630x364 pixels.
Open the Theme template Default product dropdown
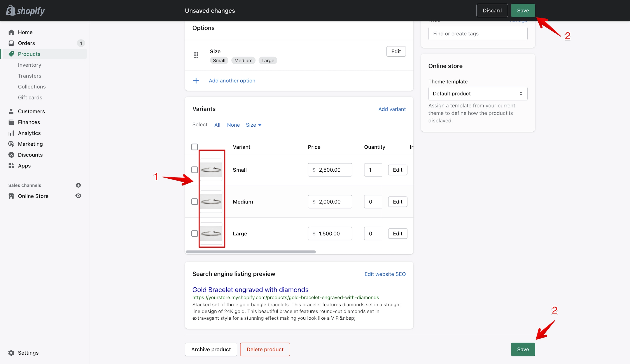(x=478, y=93)
